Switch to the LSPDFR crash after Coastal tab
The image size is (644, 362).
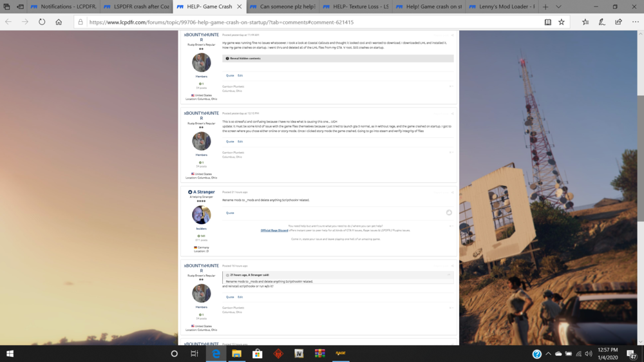[137, 6]
